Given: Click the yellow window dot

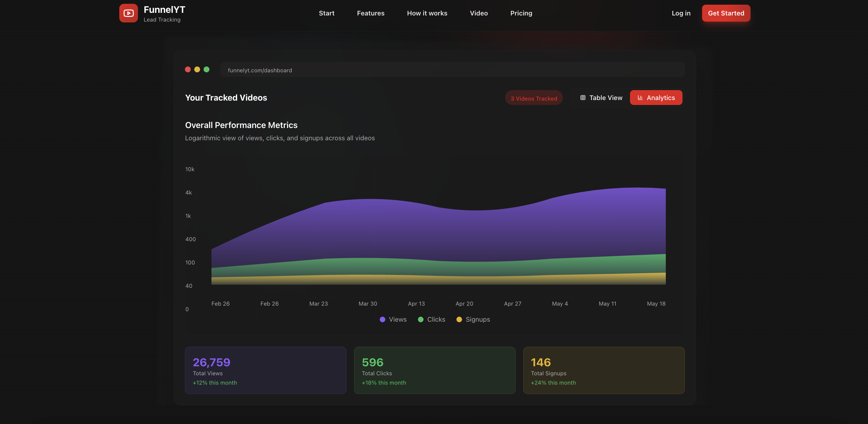Looking at the screenshot, I should 197,69.
